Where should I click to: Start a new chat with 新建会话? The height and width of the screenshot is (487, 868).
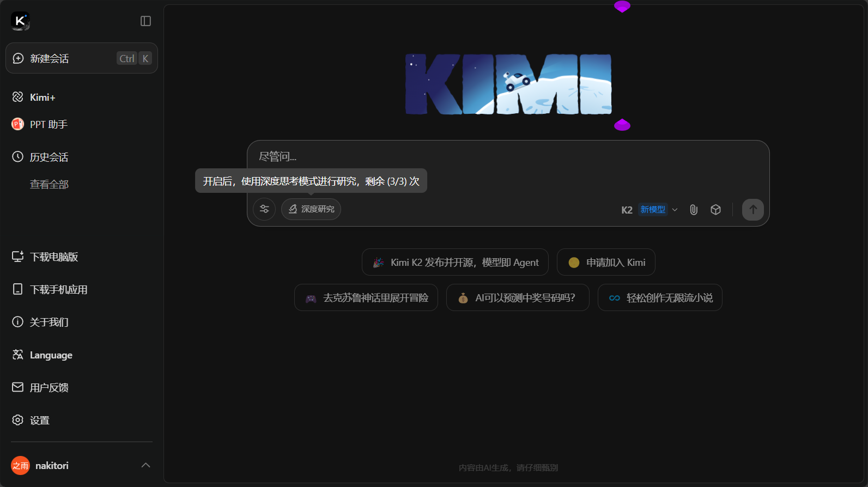pyautogui.click(x=82, y=58)
